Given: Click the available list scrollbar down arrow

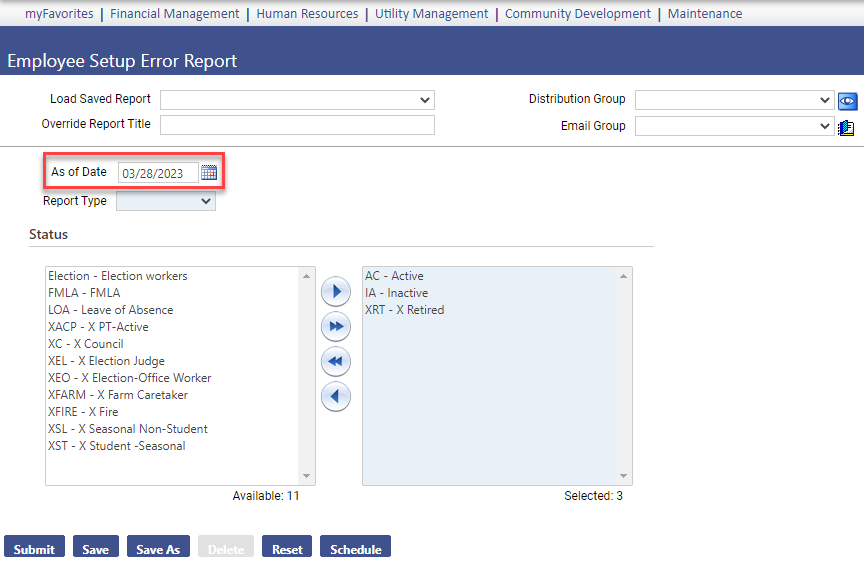Looking at the screenshot, I should click(x=307, y=477).
